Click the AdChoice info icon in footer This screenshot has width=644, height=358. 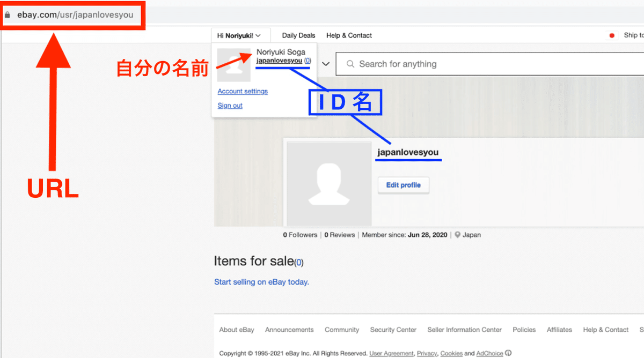tap(508, 353)
